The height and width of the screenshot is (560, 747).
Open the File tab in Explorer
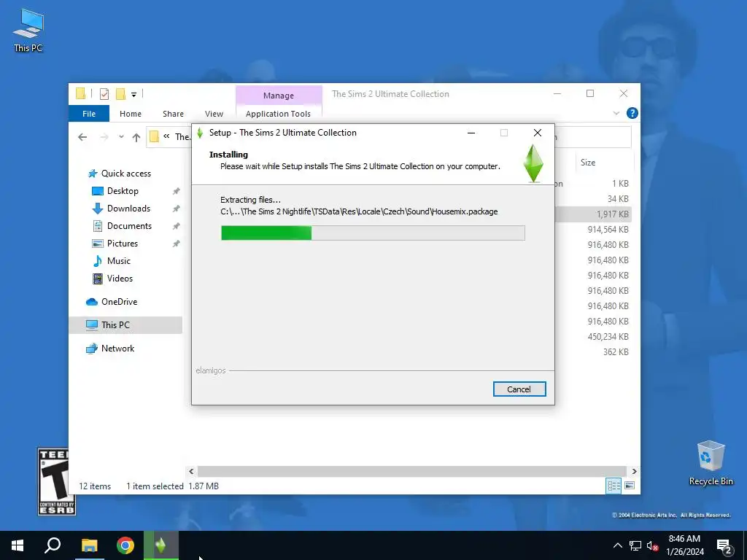click(x=89, y=113)
